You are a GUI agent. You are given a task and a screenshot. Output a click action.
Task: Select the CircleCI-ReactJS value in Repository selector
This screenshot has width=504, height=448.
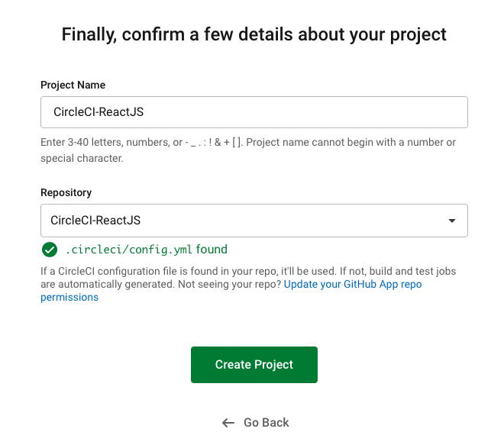pos(95,221)
